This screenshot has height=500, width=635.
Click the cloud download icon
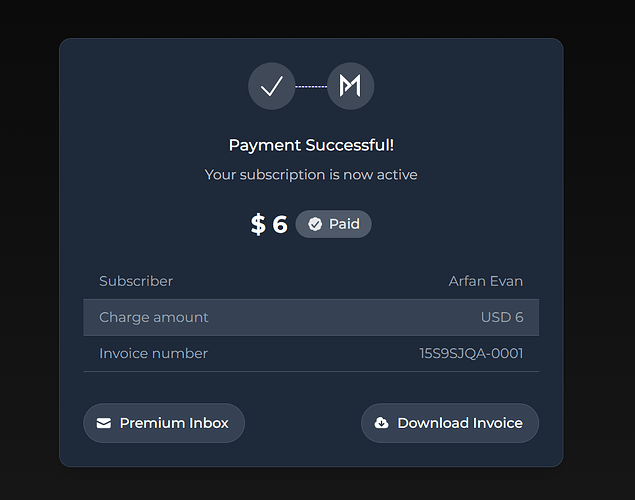(x=381, y=423)
